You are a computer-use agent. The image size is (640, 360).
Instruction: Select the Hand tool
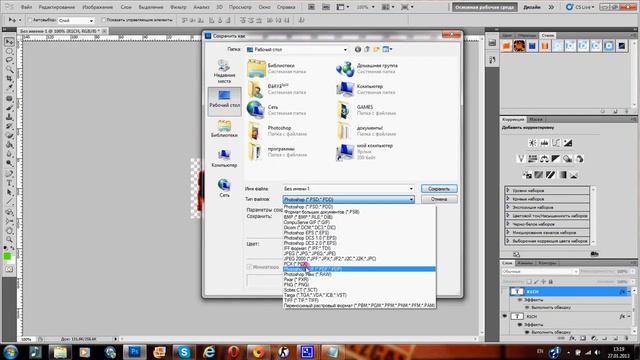(x=9, y=231)
